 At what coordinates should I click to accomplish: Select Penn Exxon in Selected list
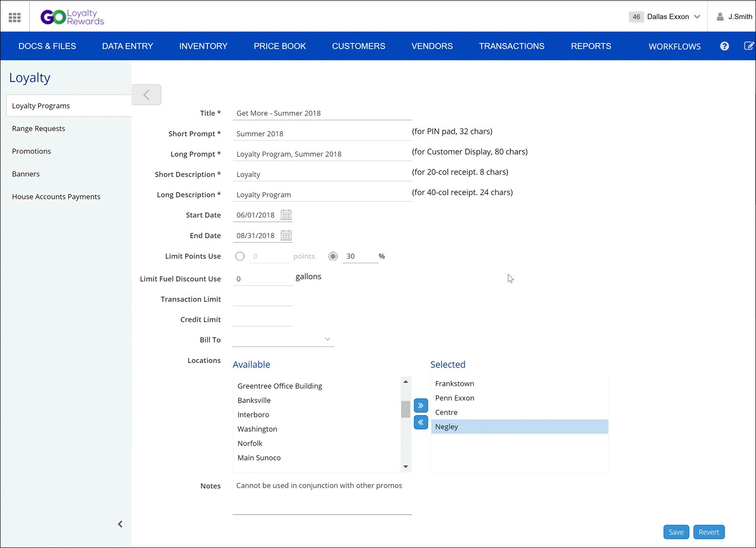pyautogui.click(x=519, y=398)
